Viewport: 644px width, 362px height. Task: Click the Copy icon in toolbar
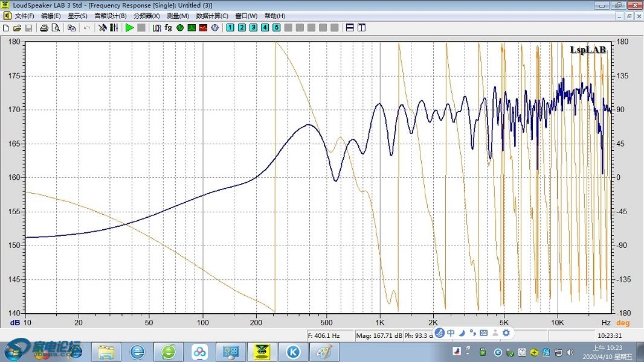click(x=71, y=28)
